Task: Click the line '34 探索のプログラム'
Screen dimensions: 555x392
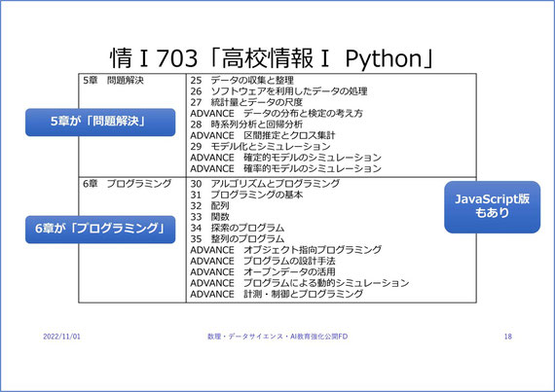Action: (238, 228)
